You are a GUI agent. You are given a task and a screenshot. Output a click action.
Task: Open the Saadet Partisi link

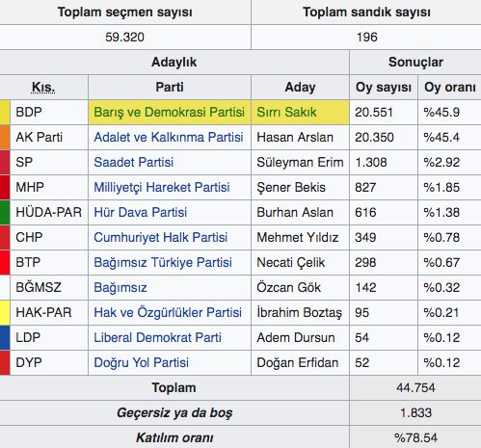[x=133, y=162]
